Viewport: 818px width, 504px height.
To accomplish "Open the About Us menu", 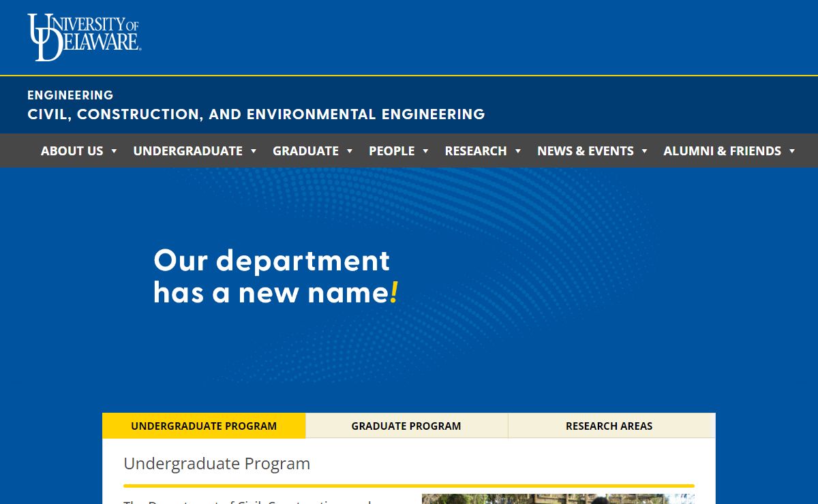I will pyautogui.click(x=72, y=151).
